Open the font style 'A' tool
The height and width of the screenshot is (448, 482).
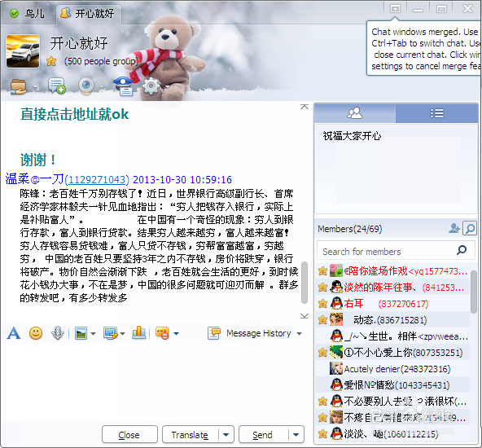[x=14, y=333]
